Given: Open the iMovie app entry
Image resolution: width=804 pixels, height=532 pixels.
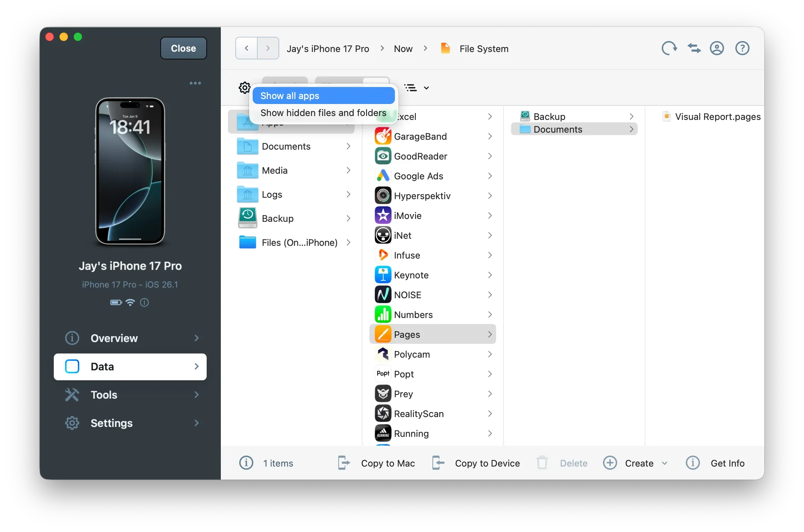Looking at the screenshot, I should coord(408,215).
